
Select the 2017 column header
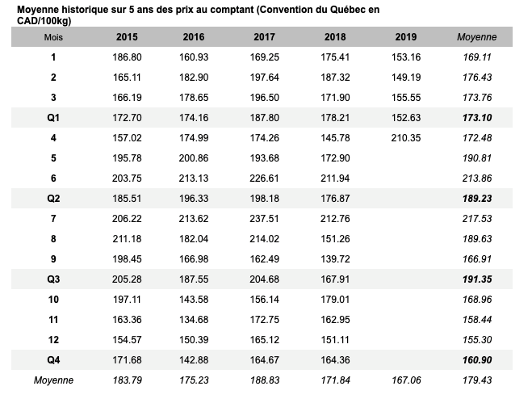click(x=264, y=37)
